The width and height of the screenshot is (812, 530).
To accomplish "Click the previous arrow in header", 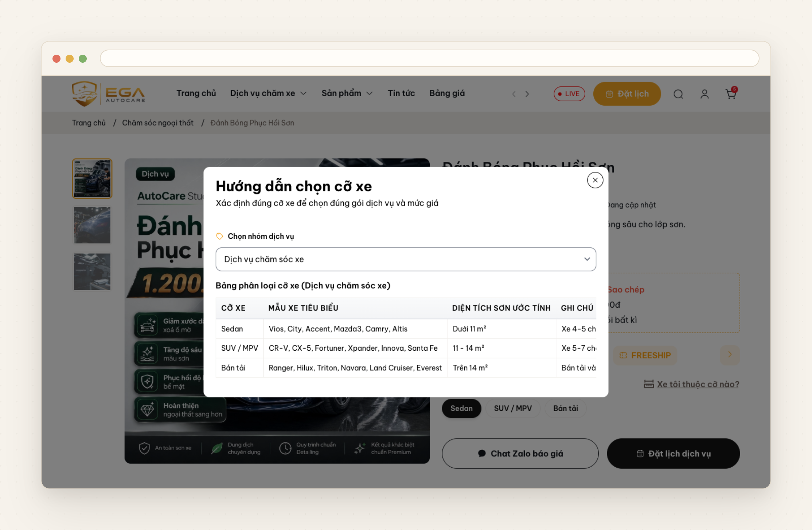I will coord(514,94).
